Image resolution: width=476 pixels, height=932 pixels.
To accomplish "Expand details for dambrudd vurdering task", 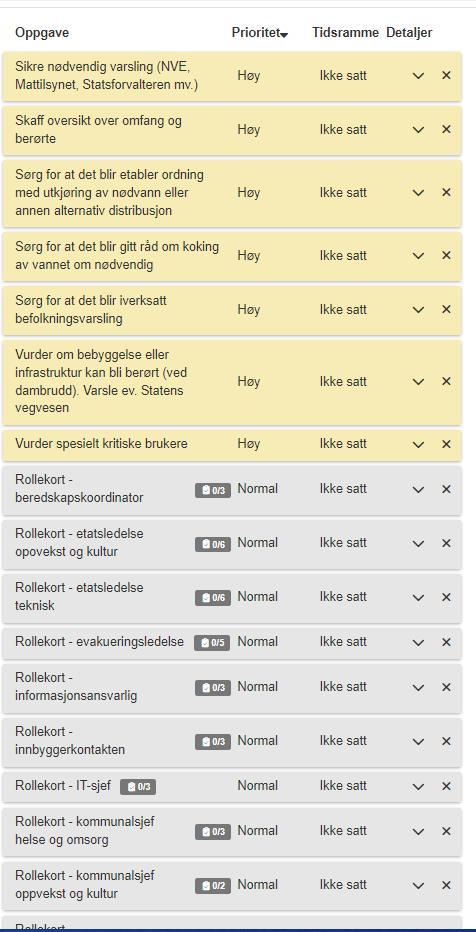I will coord(418,382).
